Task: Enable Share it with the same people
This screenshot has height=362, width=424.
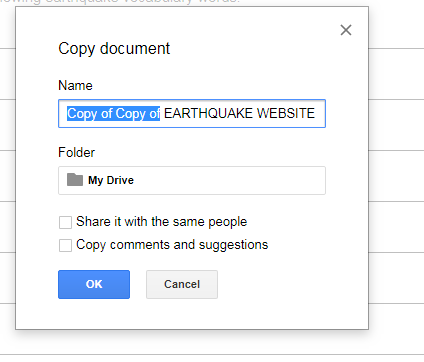Action: coord(65,222)
